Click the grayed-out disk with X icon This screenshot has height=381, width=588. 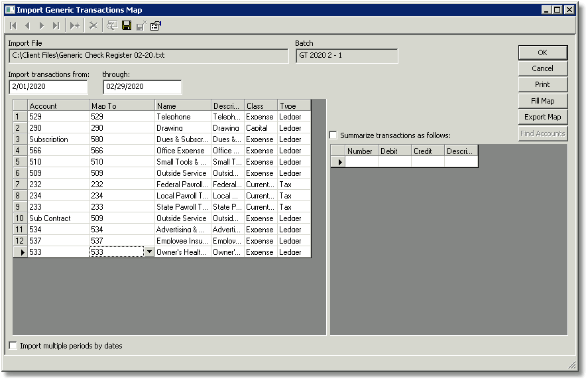click(x=141, y=26)
